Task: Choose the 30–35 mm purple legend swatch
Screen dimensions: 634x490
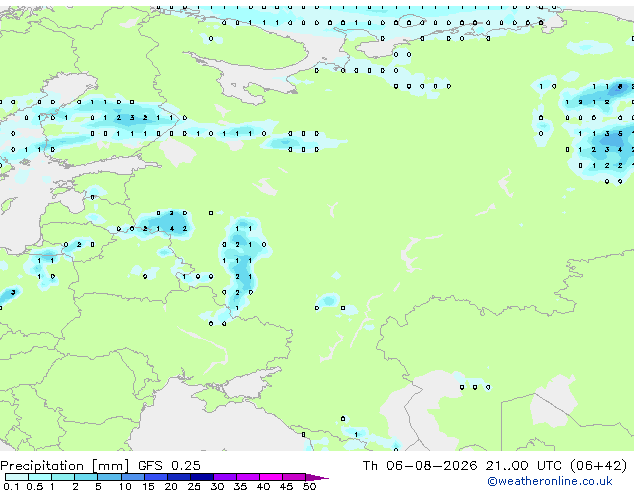Action: pos(224,477)
